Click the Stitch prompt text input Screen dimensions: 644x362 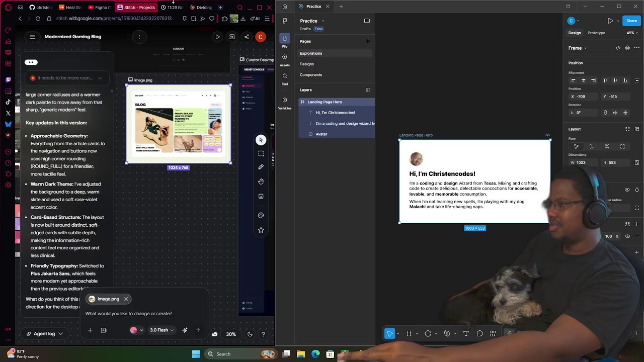coord(143,314)
